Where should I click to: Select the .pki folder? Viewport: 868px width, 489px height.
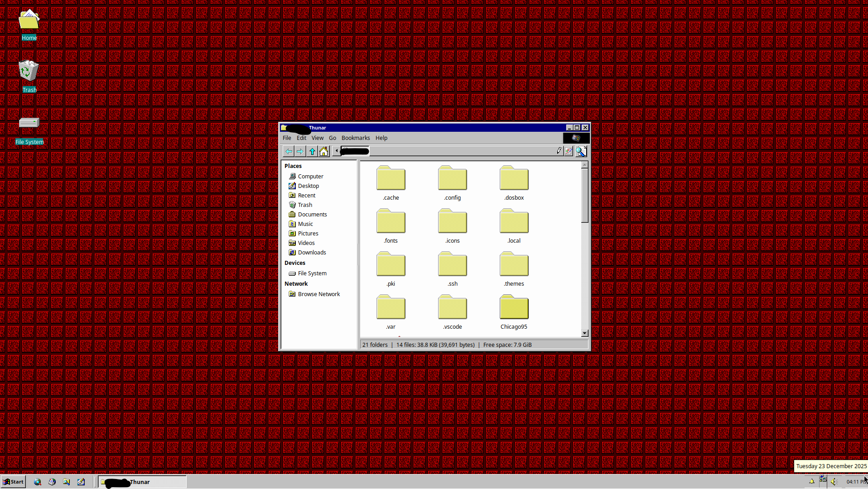point(391,269)
